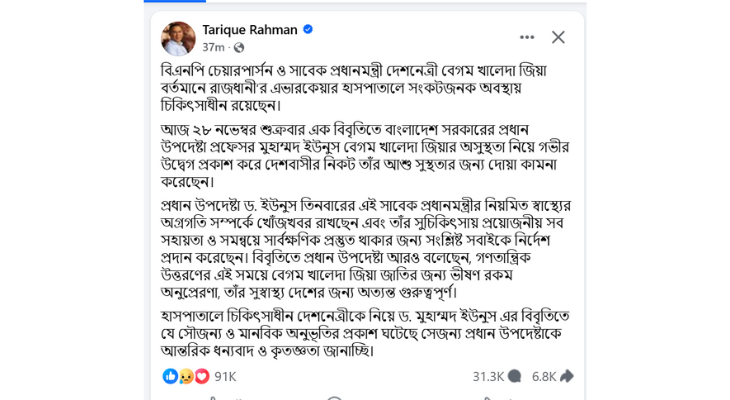Image resolution: width=730 pixels, height=400 pixels.
Task: Click the blue Like reaction icon
Action: click(x=170, y=376)
